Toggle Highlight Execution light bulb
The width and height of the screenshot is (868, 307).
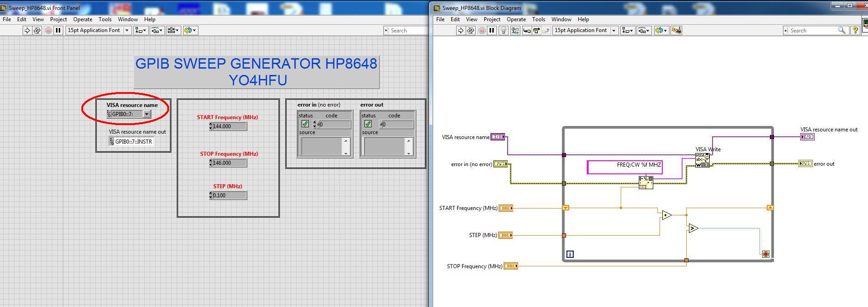click(x=504, y=30)
